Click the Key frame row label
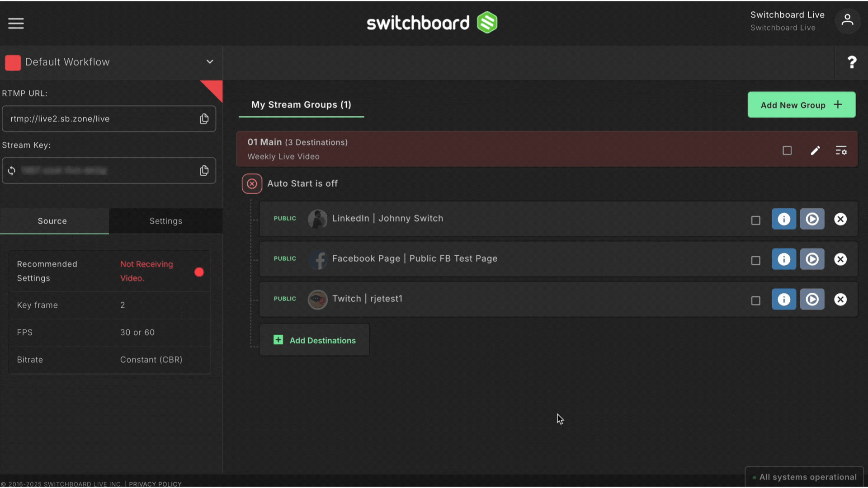The image size is (868, 488). [38, 305]
